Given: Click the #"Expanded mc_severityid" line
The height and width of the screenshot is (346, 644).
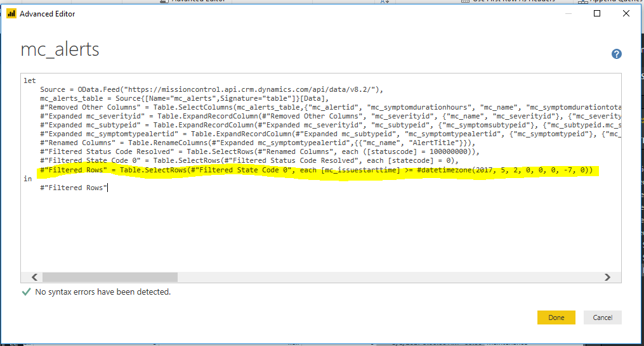Looking at the screenshot, I should 330,116.
